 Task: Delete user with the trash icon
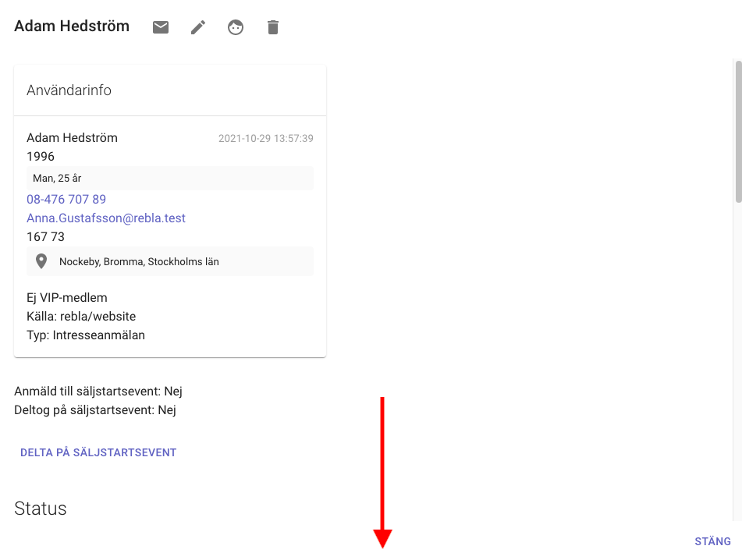[x=272, y=27]
